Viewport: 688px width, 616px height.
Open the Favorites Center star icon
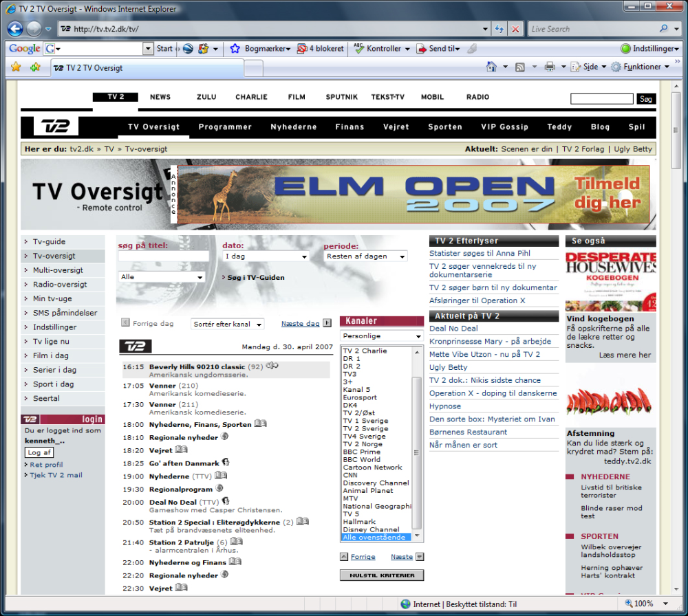tap(17, 67)
